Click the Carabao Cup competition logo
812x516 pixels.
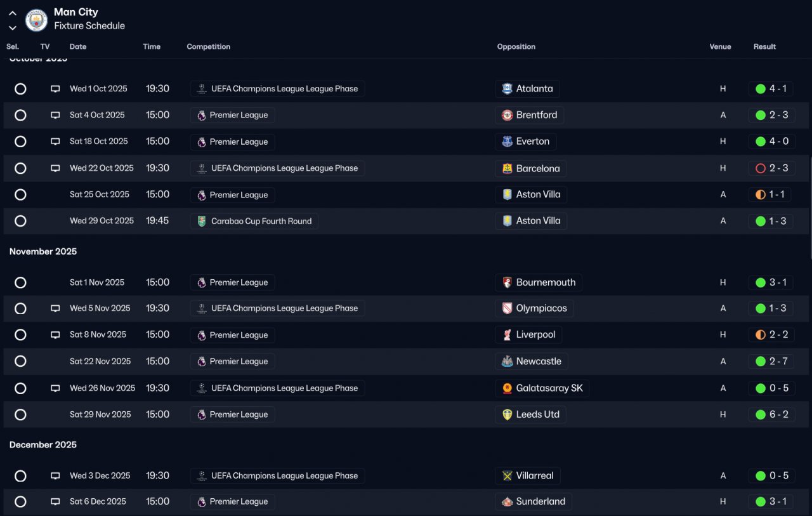[x=202, y=222]
